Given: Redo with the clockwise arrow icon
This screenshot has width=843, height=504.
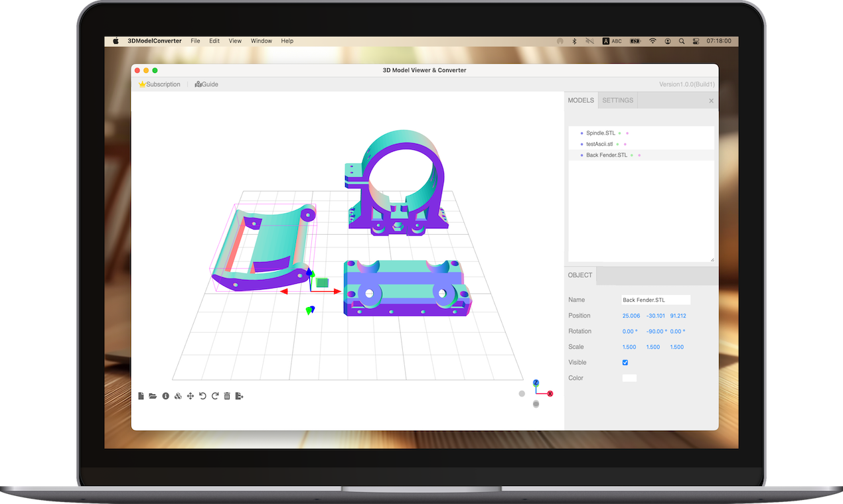Looking at the screenshot, I should [215, 396].
